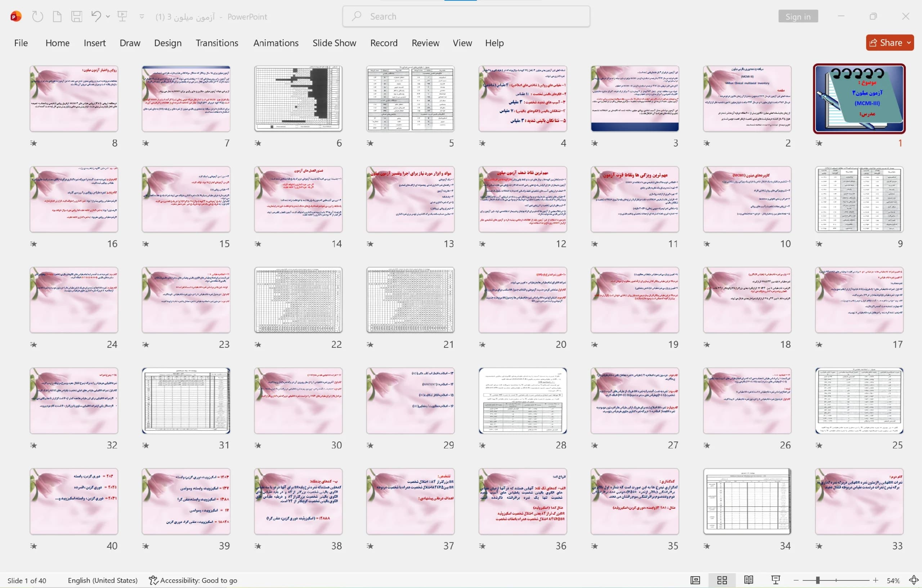Image resolution: width=922 pixels, height=588 pixels.
Task: Click the zoom out minus button
Action: [796, 580]
